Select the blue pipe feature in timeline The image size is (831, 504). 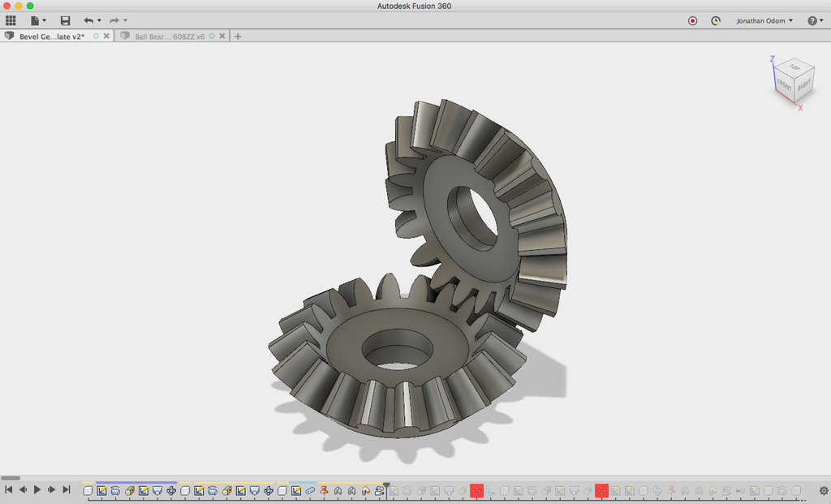(x=310, y=491)
